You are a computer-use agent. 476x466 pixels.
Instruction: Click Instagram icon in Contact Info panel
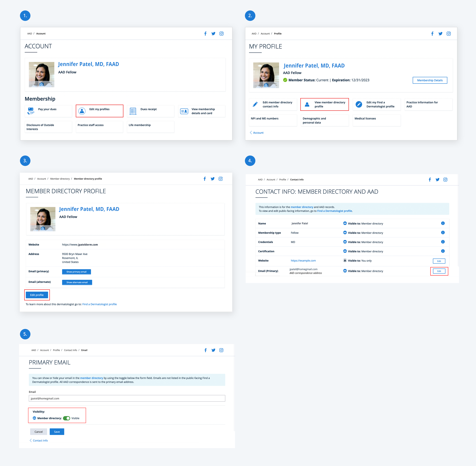pyautogui.click(x=445, y=180)
